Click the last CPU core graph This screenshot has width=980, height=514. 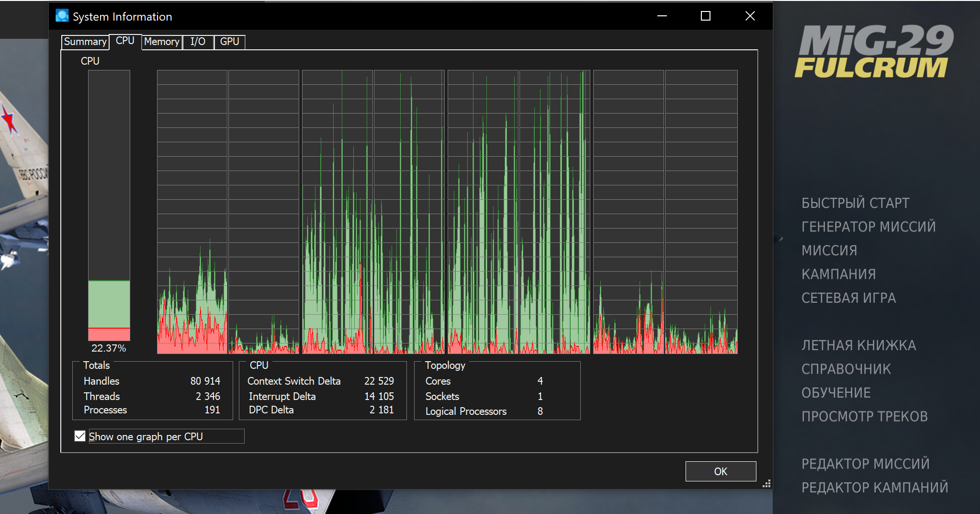[x=701, y=212]
